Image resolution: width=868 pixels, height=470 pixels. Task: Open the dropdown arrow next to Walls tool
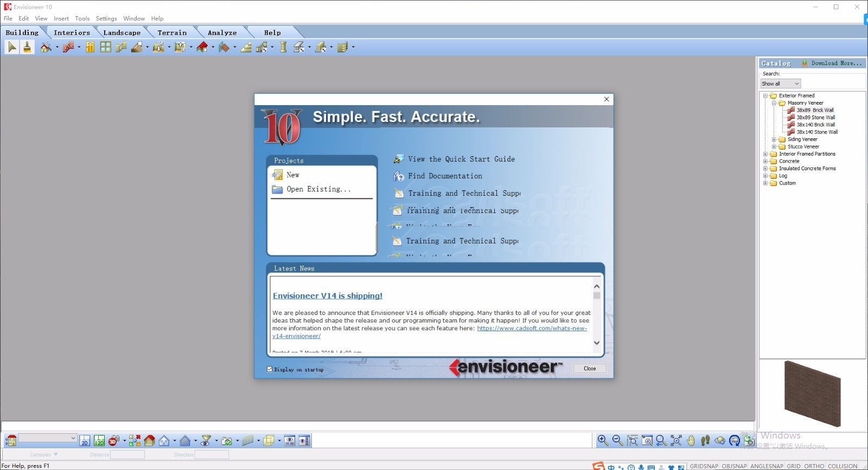pyautogui.click(x=79, y=47)
